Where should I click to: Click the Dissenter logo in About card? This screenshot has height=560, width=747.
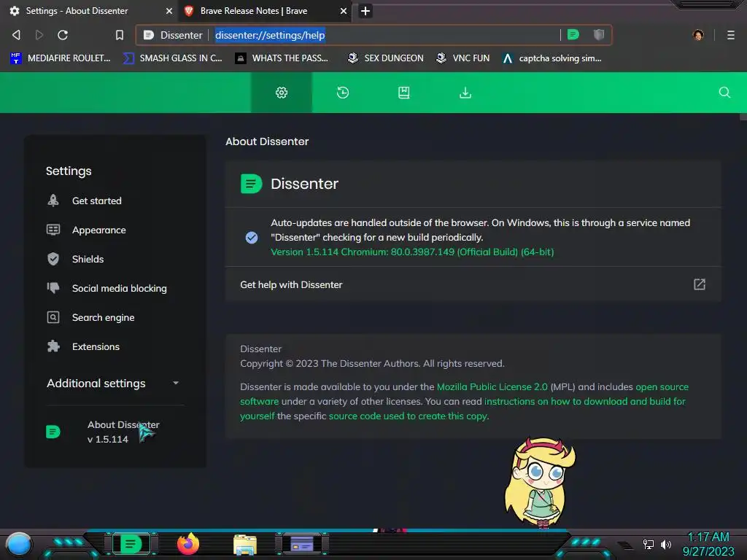pyautogui.click(x=251, y=184)
